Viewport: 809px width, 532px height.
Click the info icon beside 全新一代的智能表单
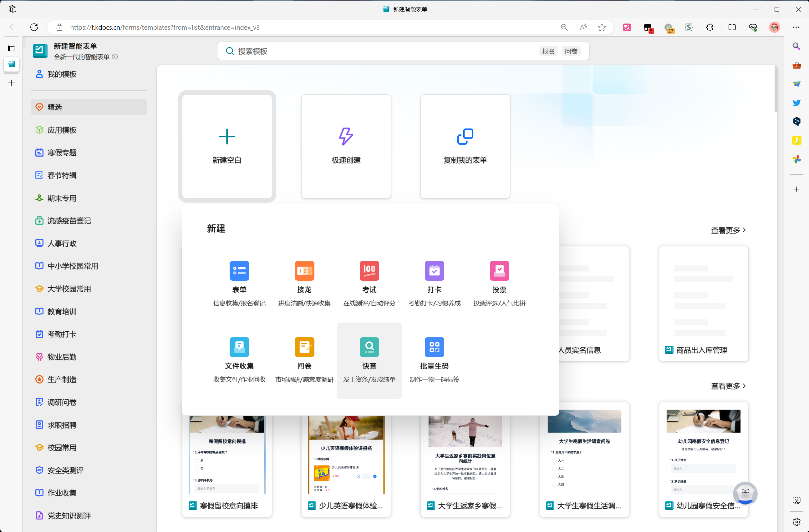(115, 57)
